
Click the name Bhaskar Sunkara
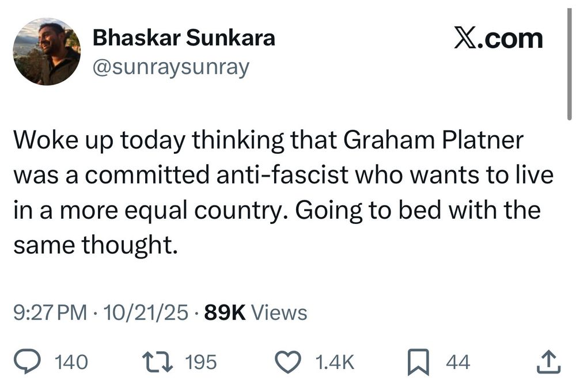point(184,37)
